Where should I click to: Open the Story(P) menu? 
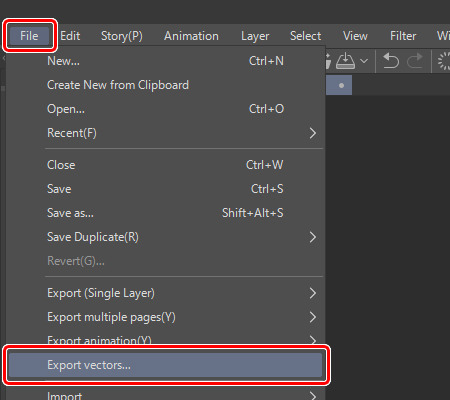point(122,36)
